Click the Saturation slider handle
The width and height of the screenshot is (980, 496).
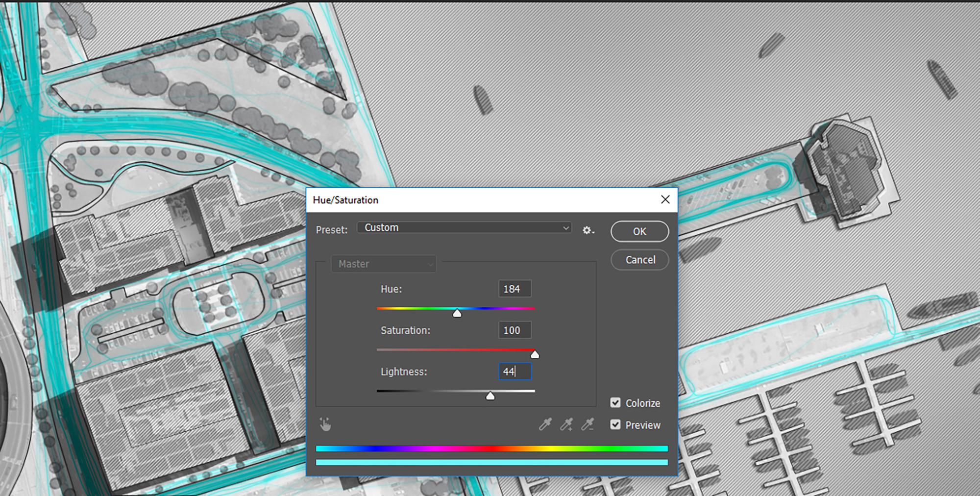click(535, 354)
